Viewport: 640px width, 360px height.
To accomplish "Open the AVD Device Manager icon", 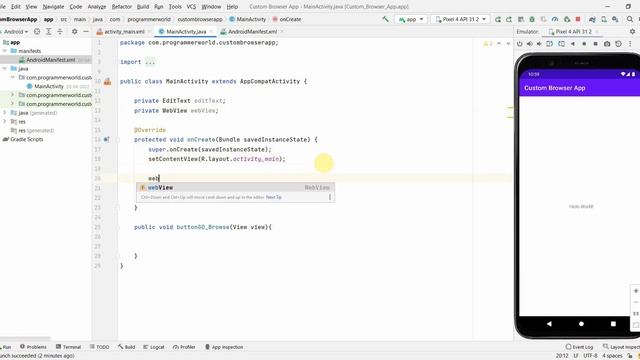I will [604, 19].
